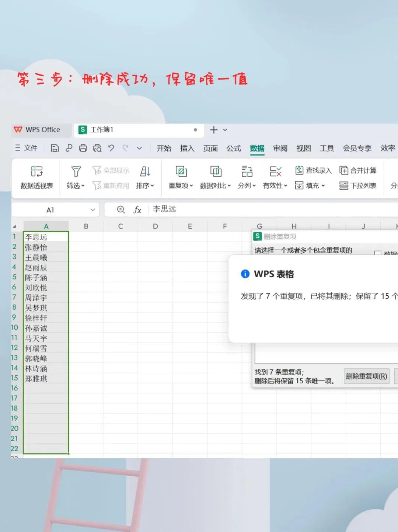Click the 筛选 filter funnel icon
Screen dimensions: 398x532
[x=76, y=171]
